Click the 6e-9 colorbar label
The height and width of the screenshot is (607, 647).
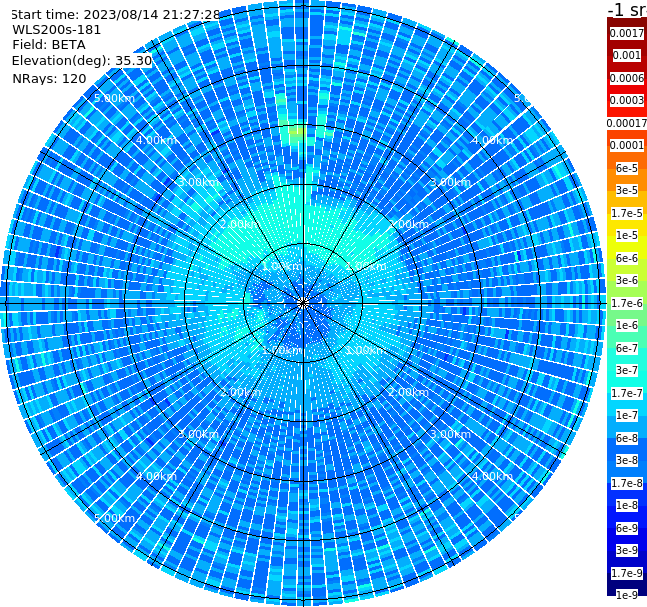626,528
